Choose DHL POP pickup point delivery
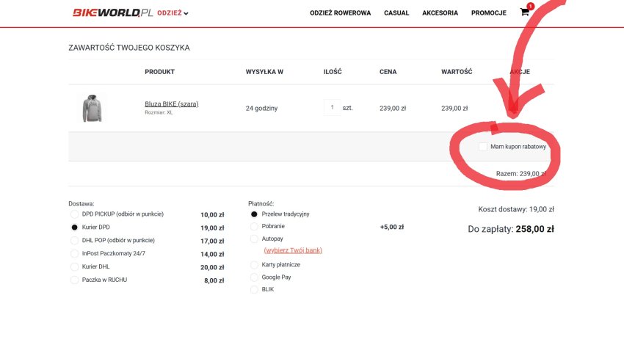The width and height of the screenshot is (624, 364). 74,241
